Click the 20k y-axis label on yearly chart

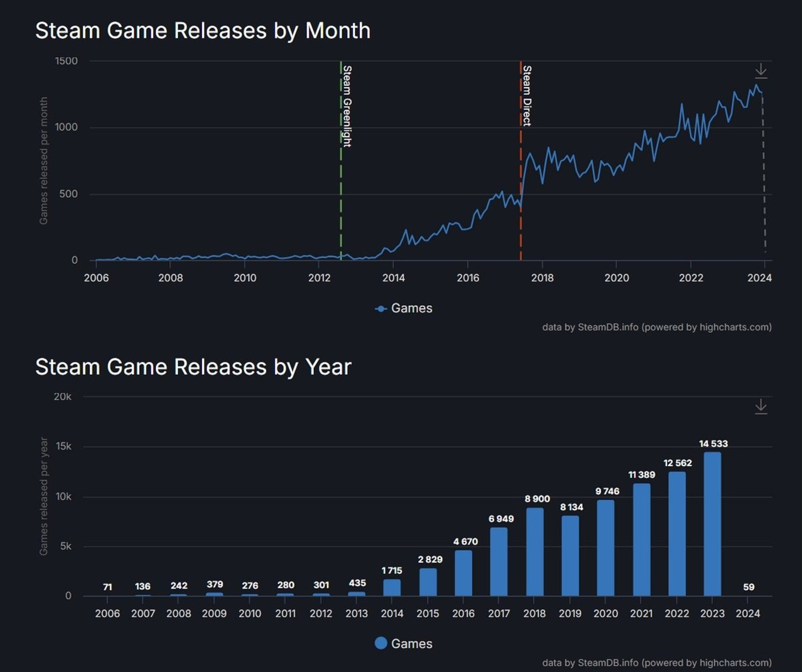pos(63,397)
